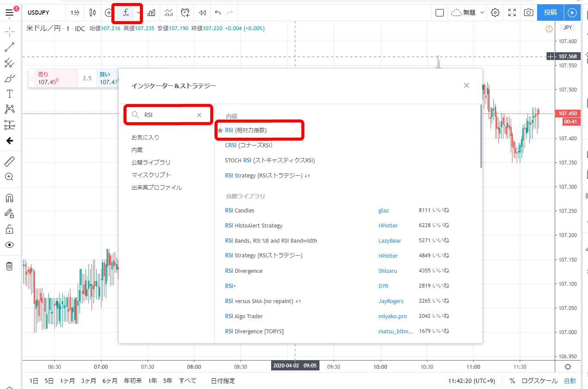Expand the indicator favorites dropdown arrow

pos(138,13)
